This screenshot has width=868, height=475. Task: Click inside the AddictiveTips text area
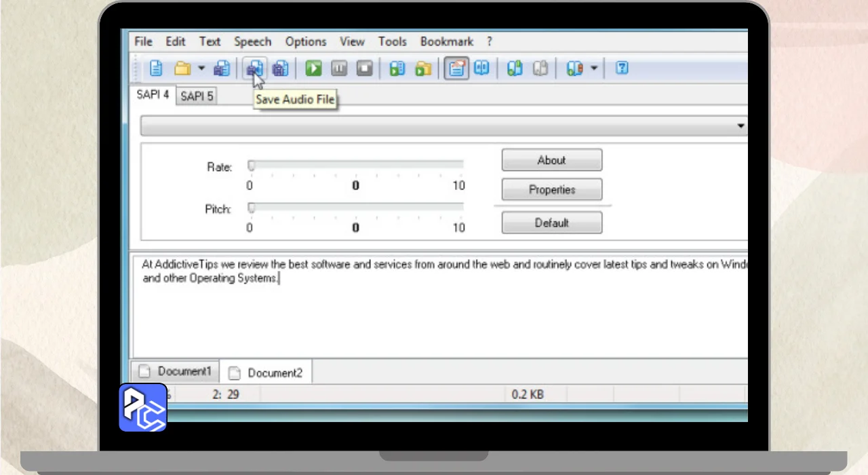(441, 305)
